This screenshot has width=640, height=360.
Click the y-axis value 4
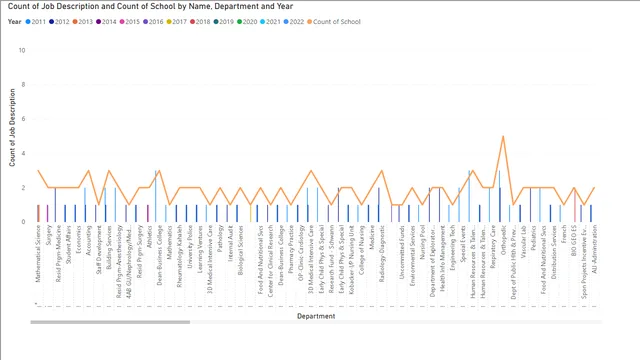(x=23, y=153)
